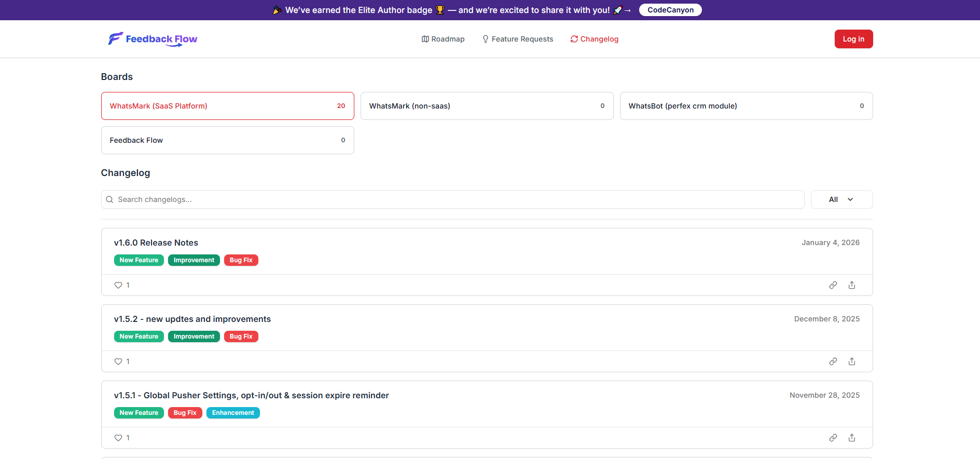Screen dimensions: 980x459
Task: Copy link for v1.6.0 Release Notes
Action: 833,285
